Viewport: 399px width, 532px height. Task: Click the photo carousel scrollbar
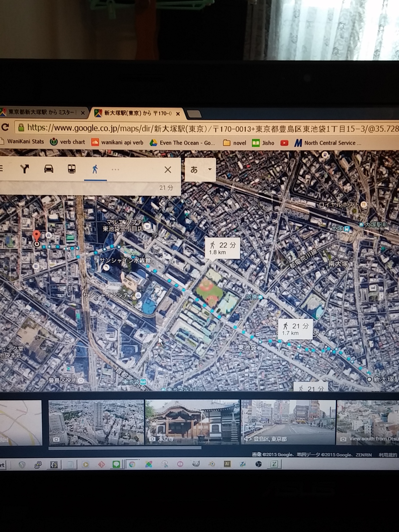click(125, 448)
